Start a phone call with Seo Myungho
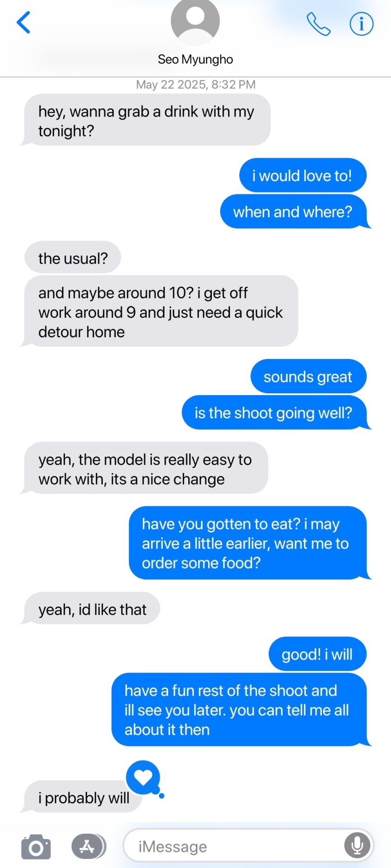Screen dimensions: 391x868 [x=319, y=24]
